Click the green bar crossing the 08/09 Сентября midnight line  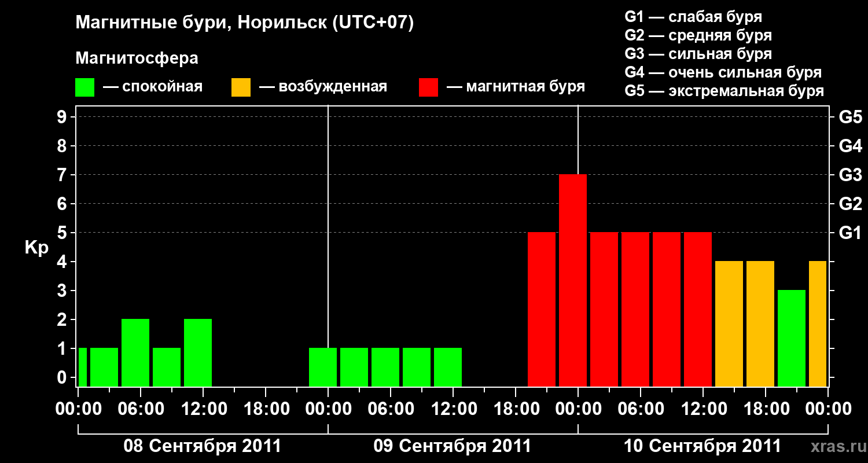[x=323, y=367]
